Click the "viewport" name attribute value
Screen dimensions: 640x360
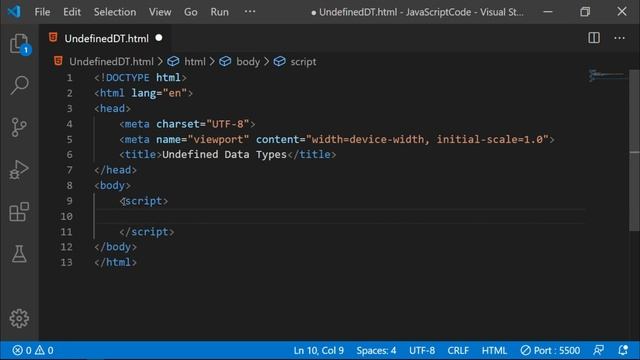[218, 139]
